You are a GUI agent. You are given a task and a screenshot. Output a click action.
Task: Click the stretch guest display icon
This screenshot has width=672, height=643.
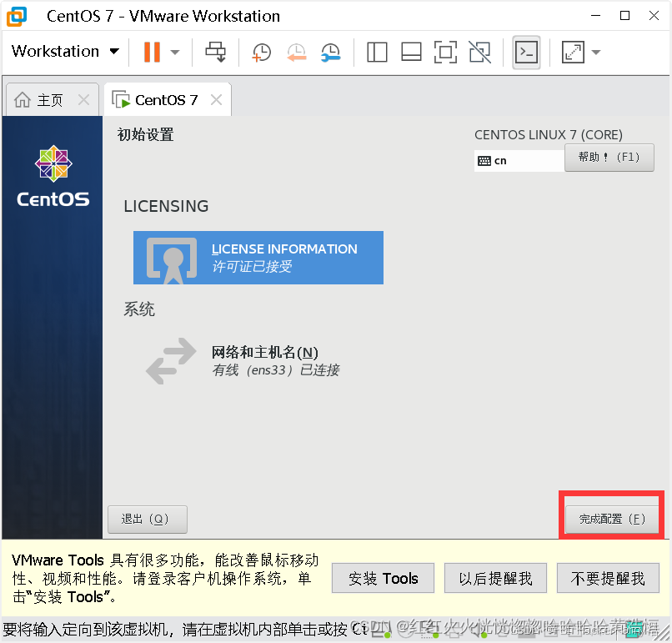pos(573,53)
